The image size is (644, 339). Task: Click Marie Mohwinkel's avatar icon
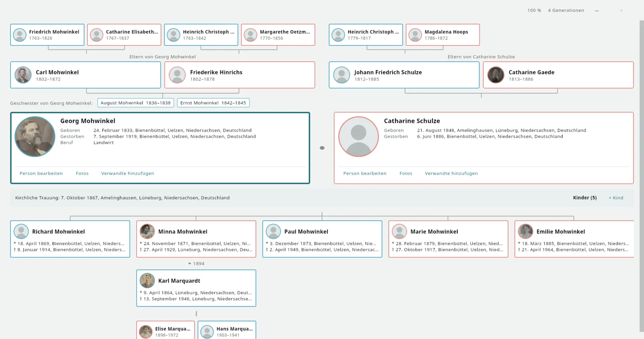pyautogui.click(x=399, y=232)
